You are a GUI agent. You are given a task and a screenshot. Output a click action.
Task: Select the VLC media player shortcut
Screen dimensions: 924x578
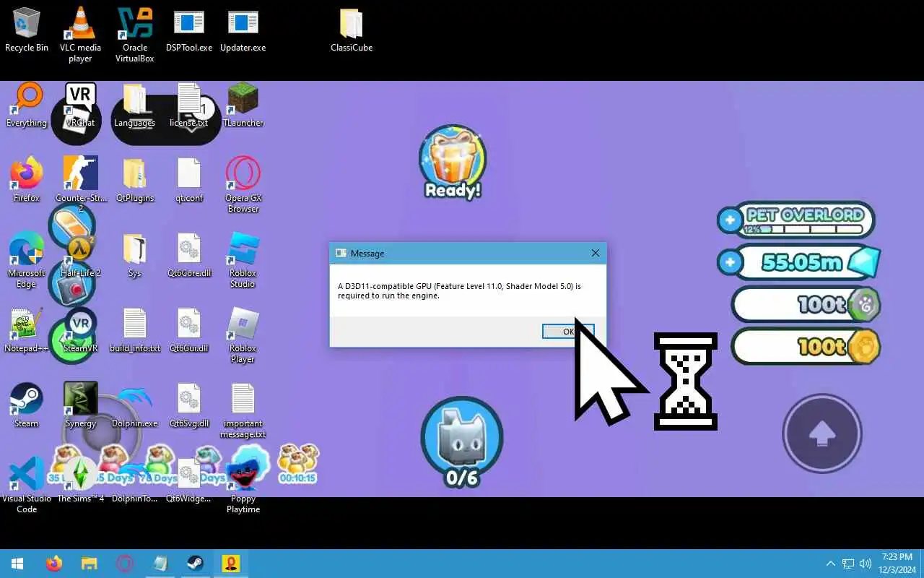pos(80,35)
